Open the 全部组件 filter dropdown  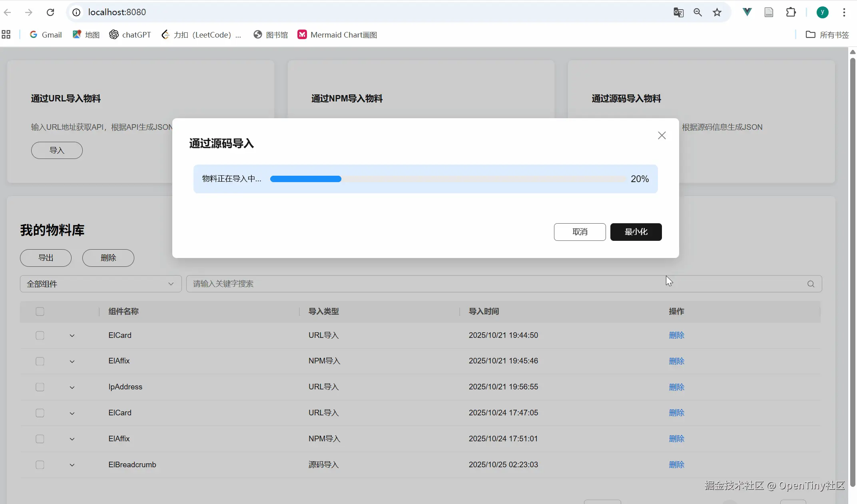pos(101,284)
